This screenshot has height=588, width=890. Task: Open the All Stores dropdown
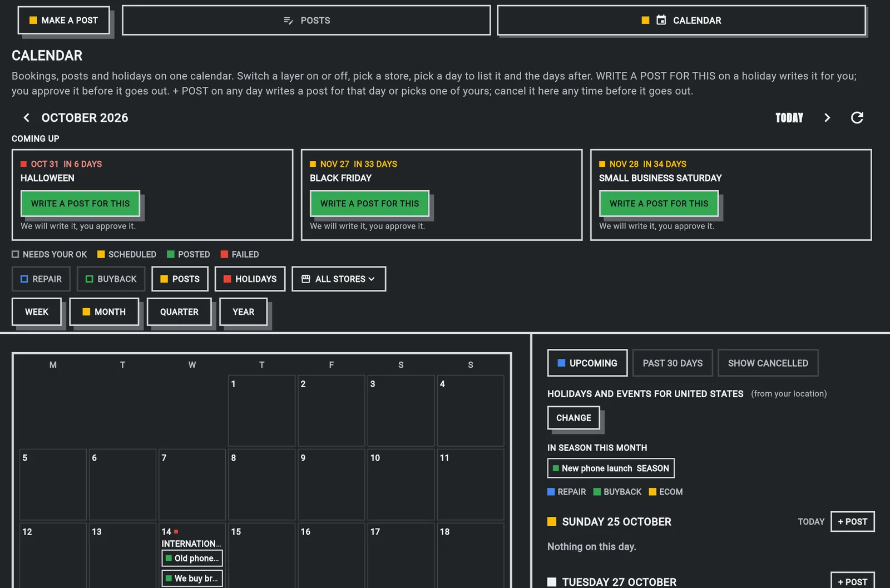click(339, 279)
